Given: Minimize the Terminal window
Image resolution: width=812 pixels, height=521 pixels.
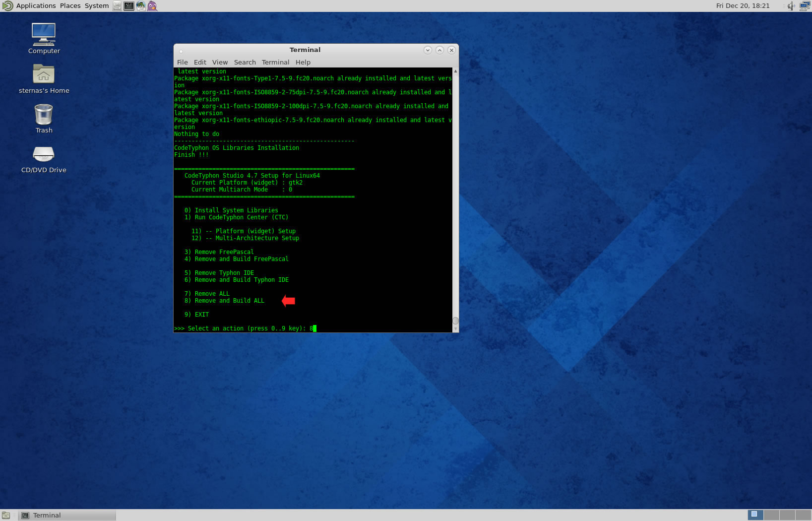Looking at the screenshot, I should click(x=428, y=50).
